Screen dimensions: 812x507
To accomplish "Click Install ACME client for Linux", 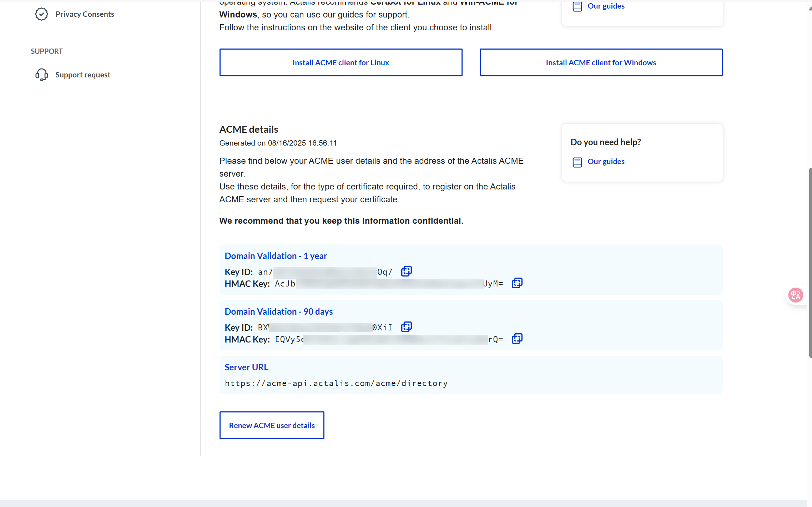I will (341, 62).
